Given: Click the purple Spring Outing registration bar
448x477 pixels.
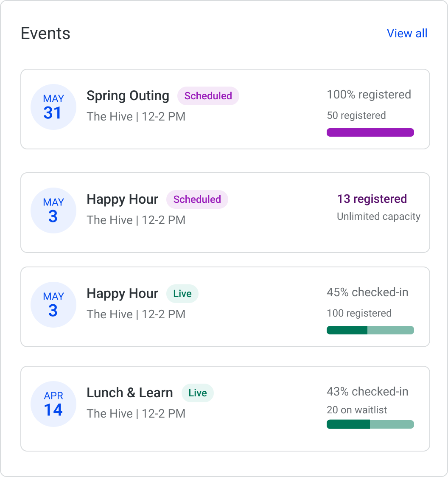Looking at the screenshot, I should coord(370,132).
